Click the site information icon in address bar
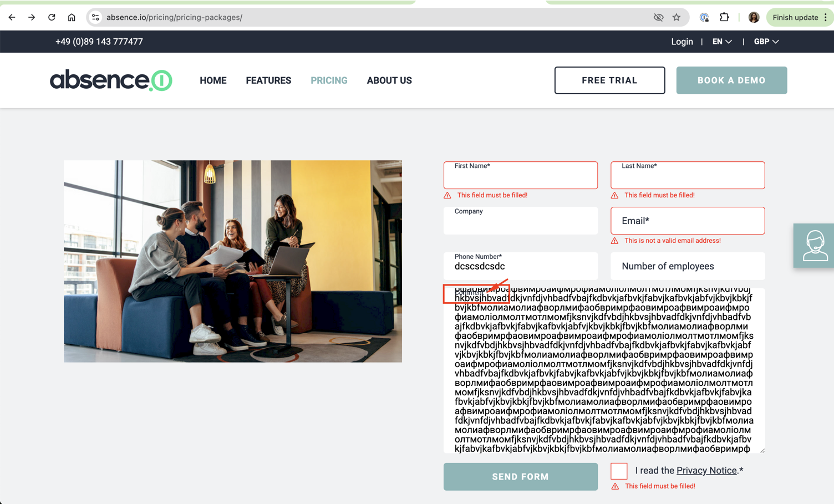The width and height of the screenshot is (834, 504). (x=95, y=17)
